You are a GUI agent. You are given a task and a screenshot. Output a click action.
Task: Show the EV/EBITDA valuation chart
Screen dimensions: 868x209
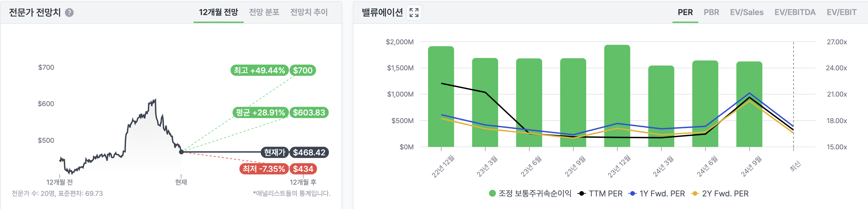(x=795, y=13)
